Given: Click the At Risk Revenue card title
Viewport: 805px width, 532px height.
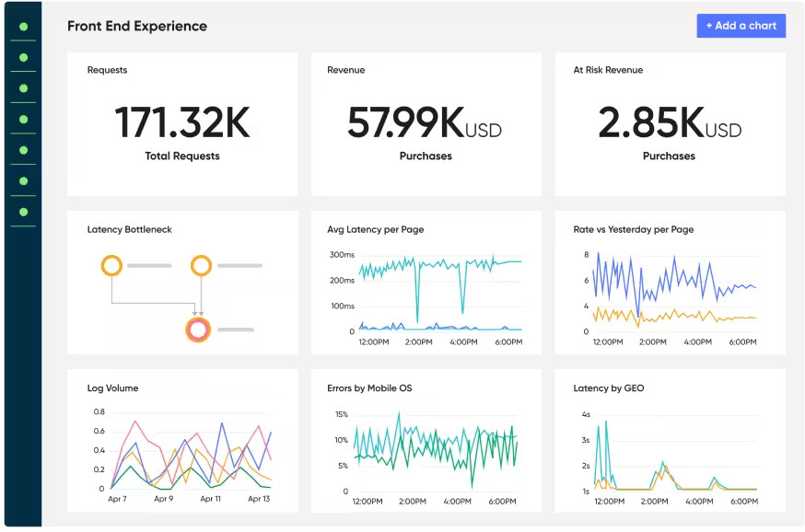Looking at the screenshot, I should [x=608, y=70].
